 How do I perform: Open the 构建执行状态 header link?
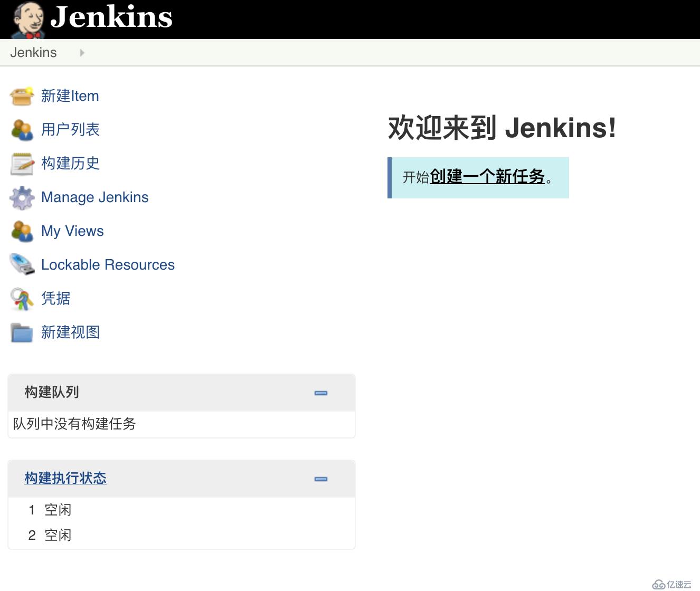click(x=65, y=478)
